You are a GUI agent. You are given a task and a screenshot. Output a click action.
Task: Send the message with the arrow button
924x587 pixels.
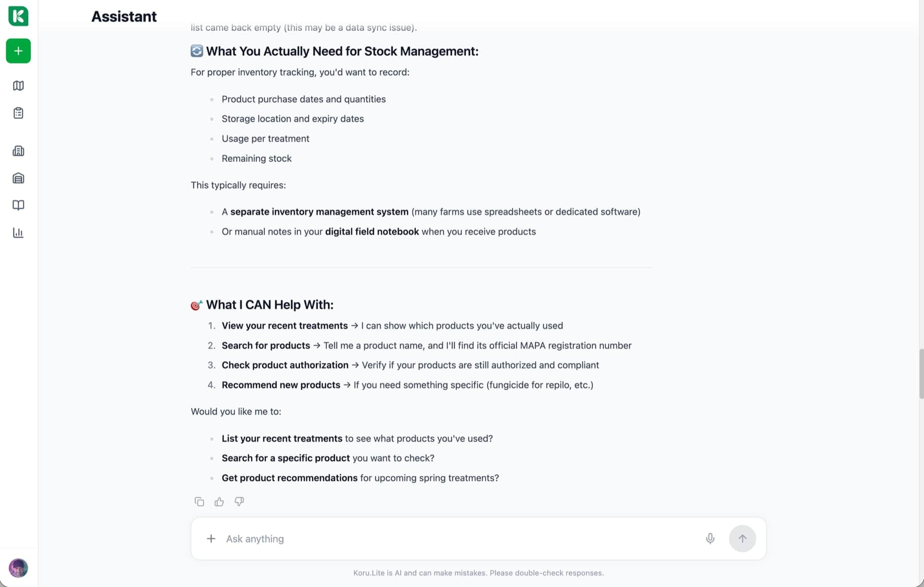point(743,539)
